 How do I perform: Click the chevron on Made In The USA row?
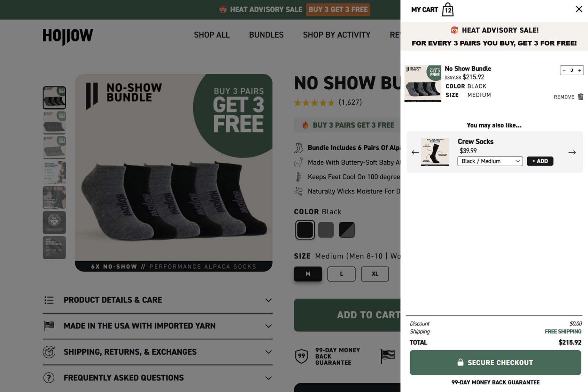point(268,326)
